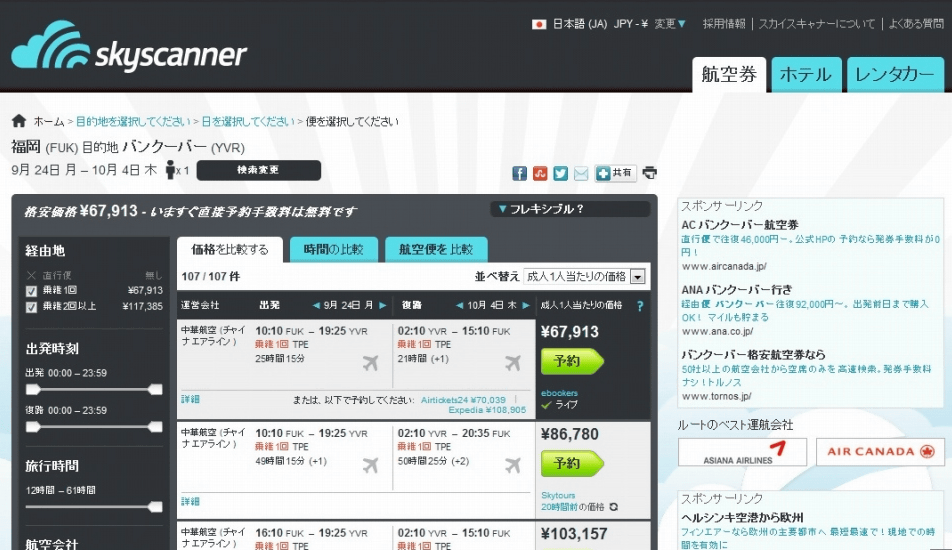
Task: Open the ANA バンクーバー行き ad
Action: tap(736, 290)
